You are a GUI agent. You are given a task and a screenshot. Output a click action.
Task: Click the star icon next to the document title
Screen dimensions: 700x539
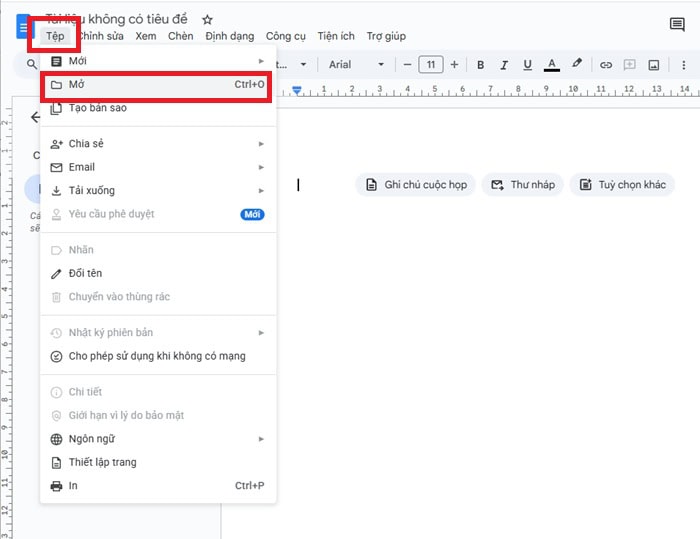pos(207,19)
